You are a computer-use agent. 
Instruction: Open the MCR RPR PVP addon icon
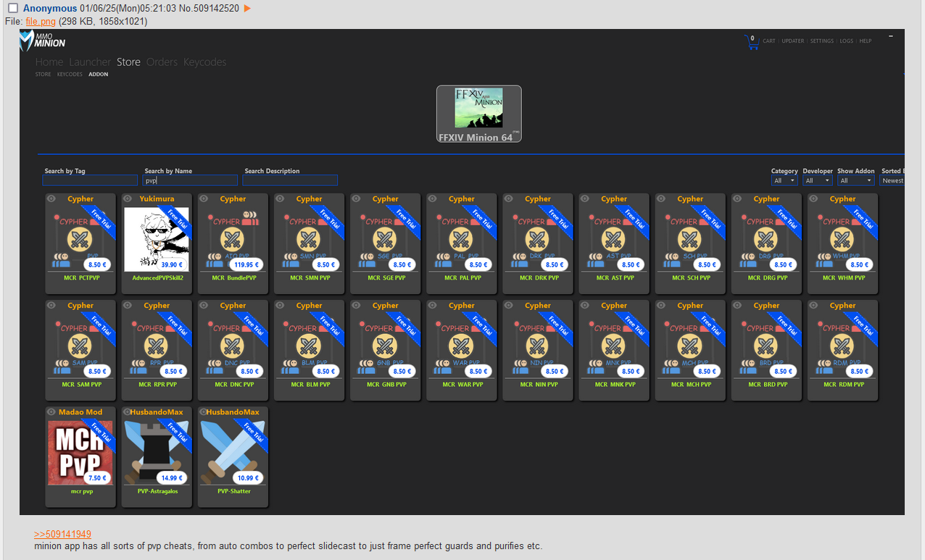157,346
